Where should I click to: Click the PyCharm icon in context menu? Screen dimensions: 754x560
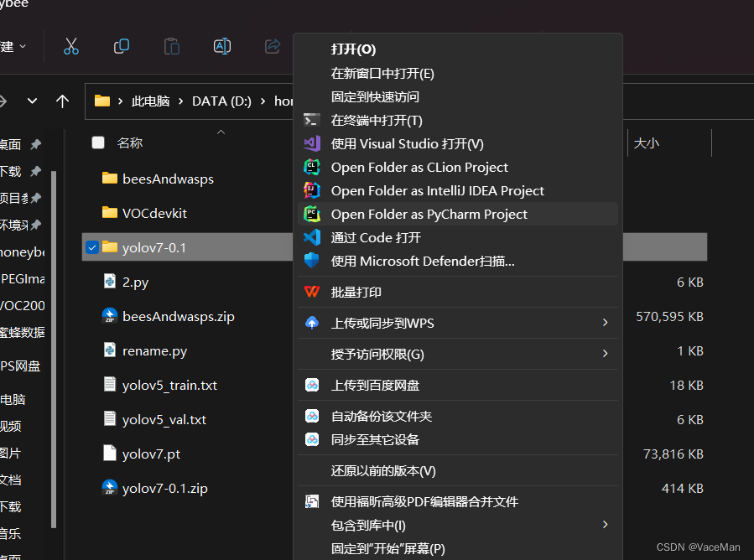point(312,214)
